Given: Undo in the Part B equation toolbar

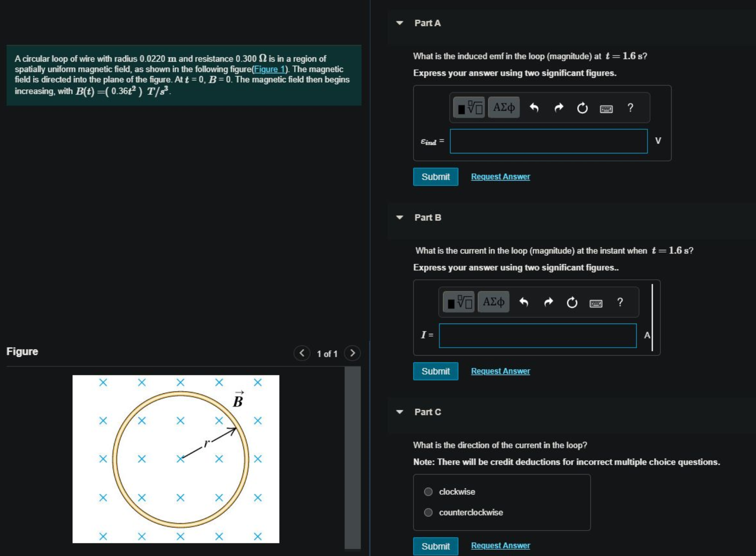Looking at the screenshot, I should 524,302.
